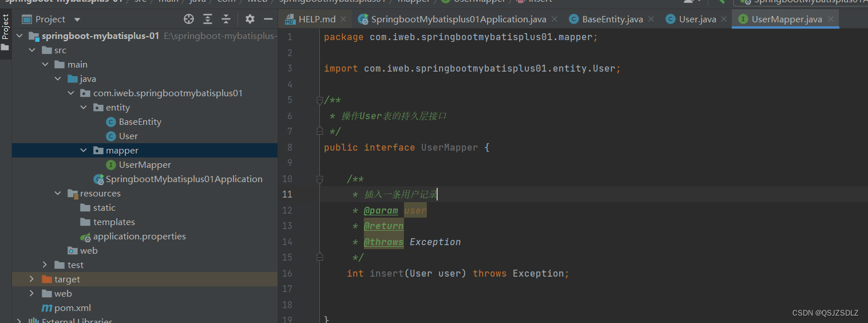
Task: Fold the method Javadoc at line 10
Action: point(320,179)
